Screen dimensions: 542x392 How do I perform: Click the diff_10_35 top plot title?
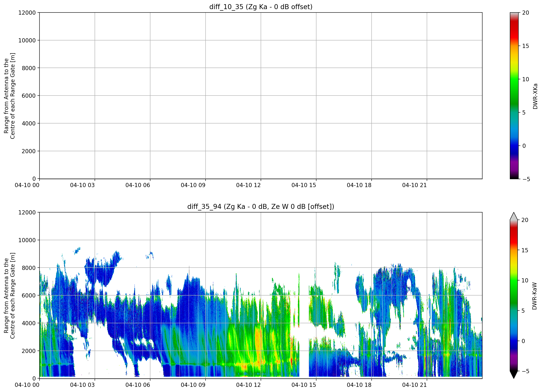pyautogui.click(x=261, y=7)
